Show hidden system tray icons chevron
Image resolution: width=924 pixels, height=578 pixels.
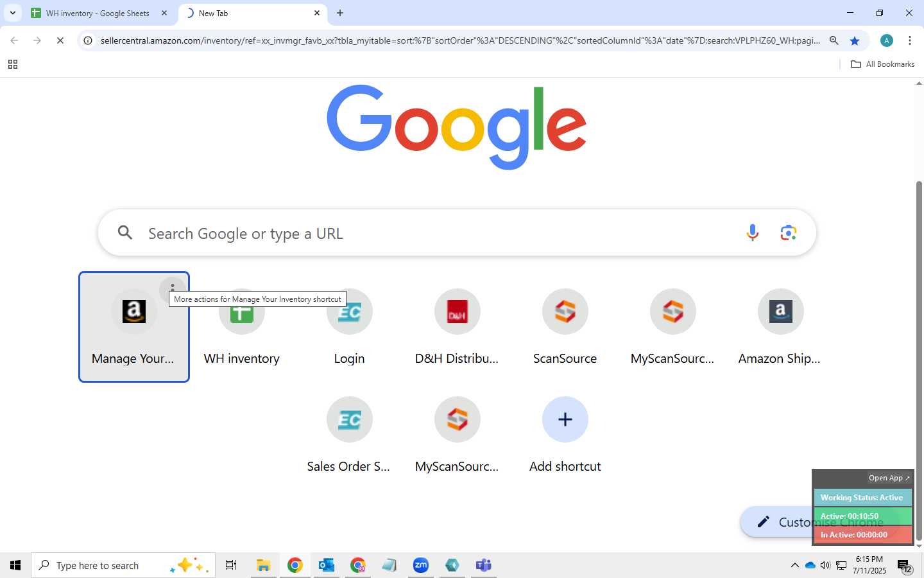tap(794, 565)
